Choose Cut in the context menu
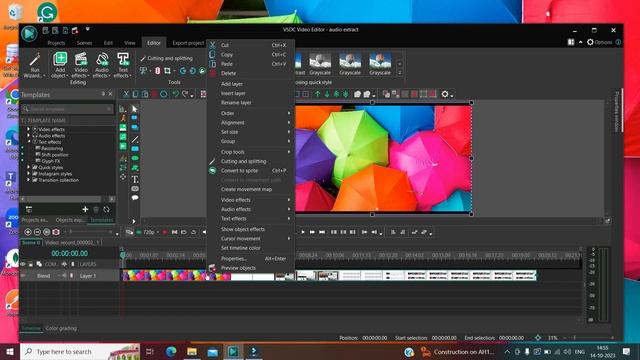Screen dimensions: 640x360 pyautogui.click(x=251, y=45)
